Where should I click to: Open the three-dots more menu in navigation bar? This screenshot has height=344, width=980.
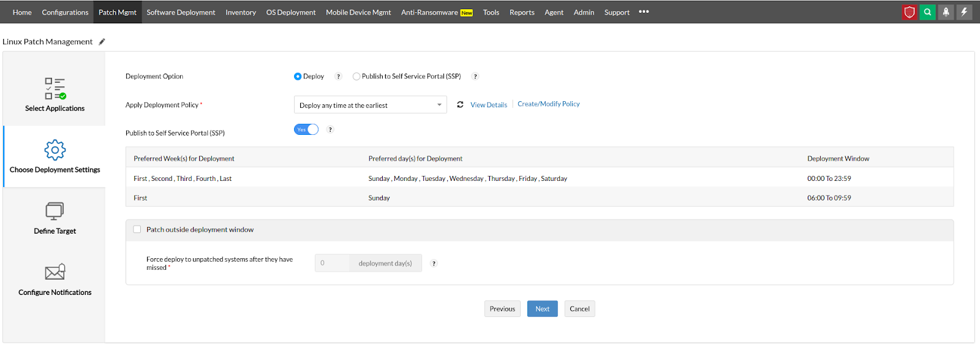tap(644, 12)
